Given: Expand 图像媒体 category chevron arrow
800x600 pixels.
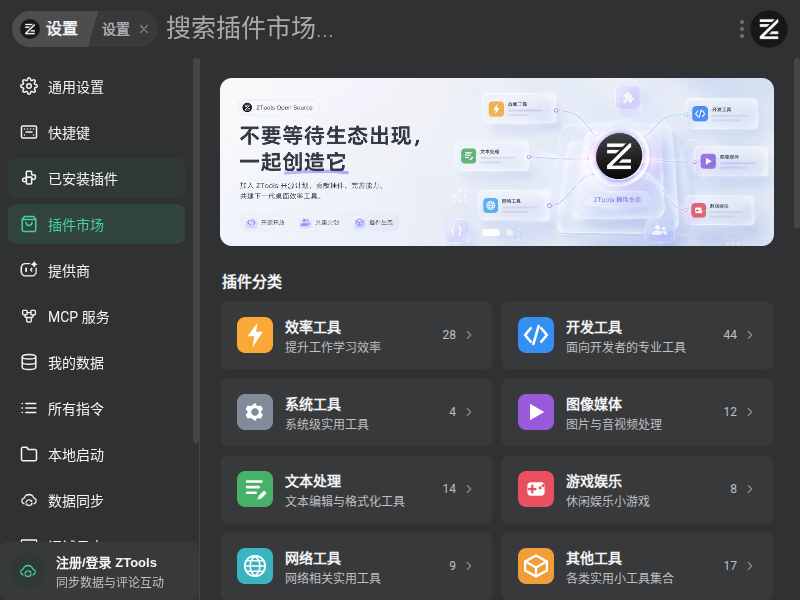Looking at the screenshot, I should pos(750,412).
